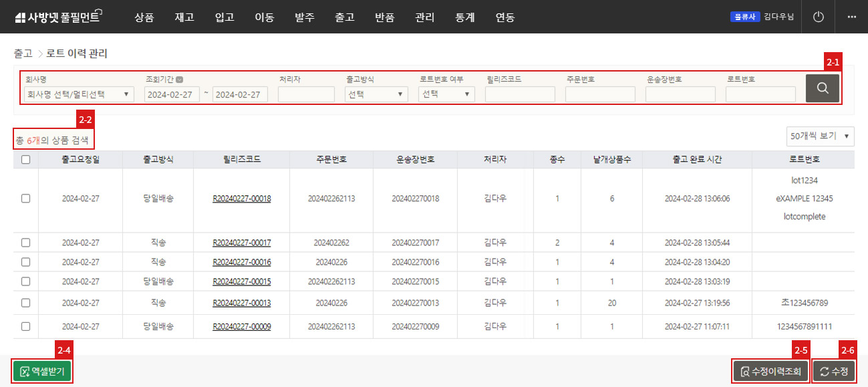Viewport: 868px width, 387px height.
Task: Open the 통계 menu
Action: pos(464,17)
